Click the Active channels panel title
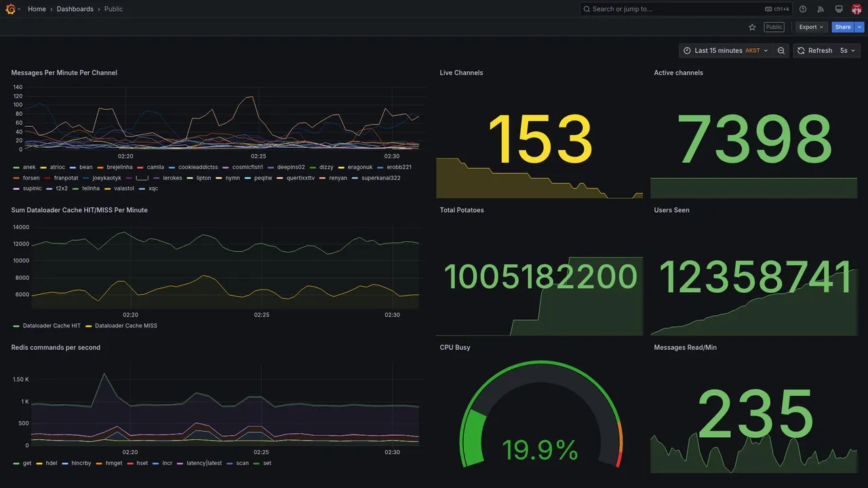Screen dimensions: 868x488 (679, 73)
